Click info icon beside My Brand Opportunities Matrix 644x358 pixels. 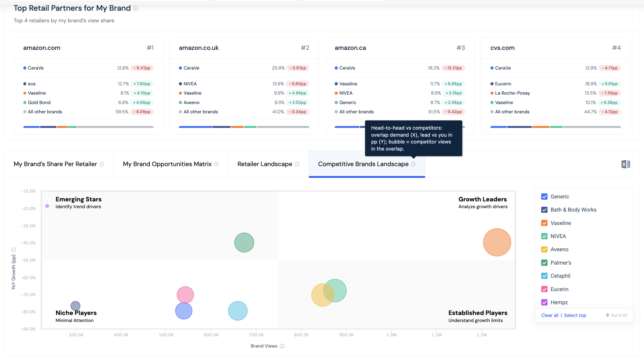point(216,164)
